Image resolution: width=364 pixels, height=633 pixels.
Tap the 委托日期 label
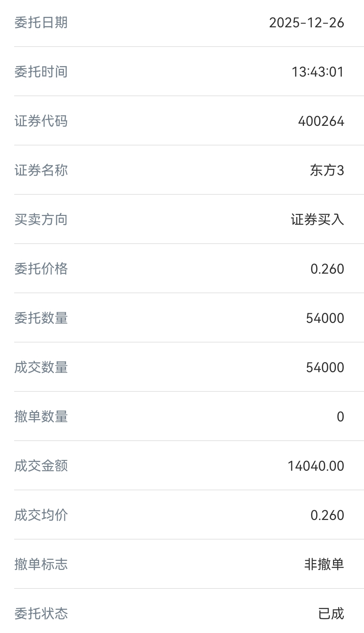click(41, 23)
